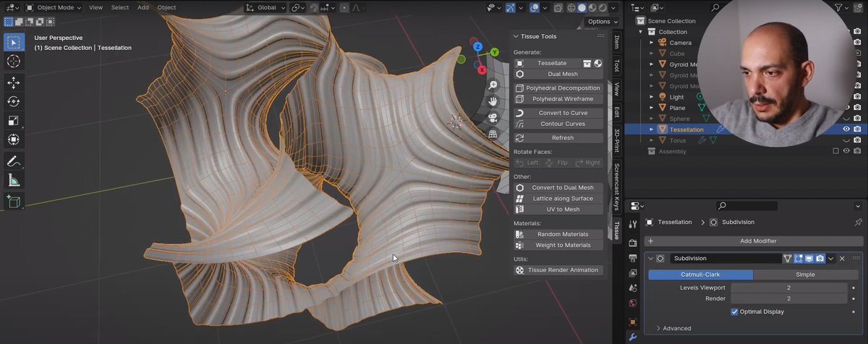Image resolution: width=868 pixels, height=344 pixels.
Task: Toggle Tessellation visibility eye in outliner
Action: [x=846, y=129]
